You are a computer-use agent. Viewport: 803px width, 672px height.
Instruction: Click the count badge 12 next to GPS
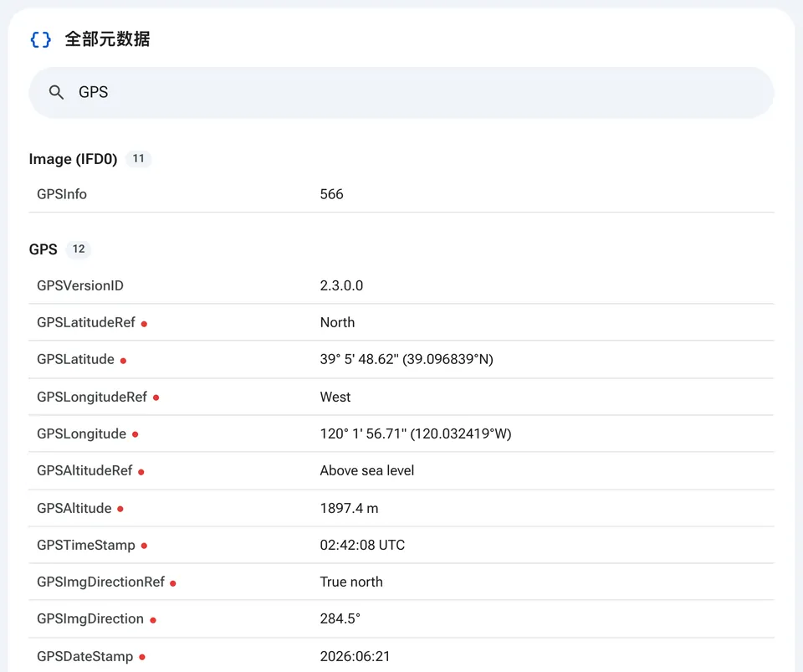79,249
